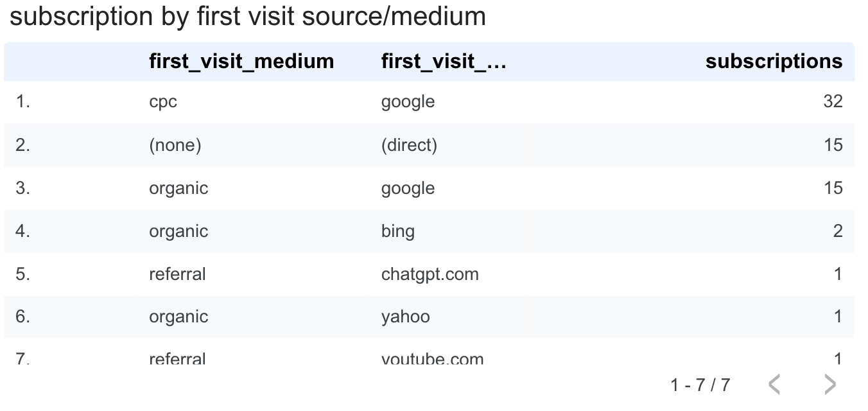This screenshot has width=868, height=411.
Task: Select the bing source cell
Action: pyautogui.click(x=397, y=231)
